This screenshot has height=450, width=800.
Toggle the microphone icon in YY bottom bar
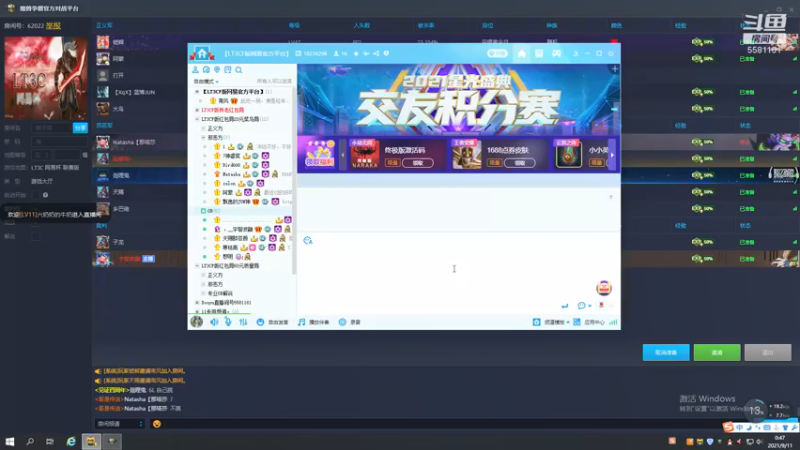coord(228,322)
